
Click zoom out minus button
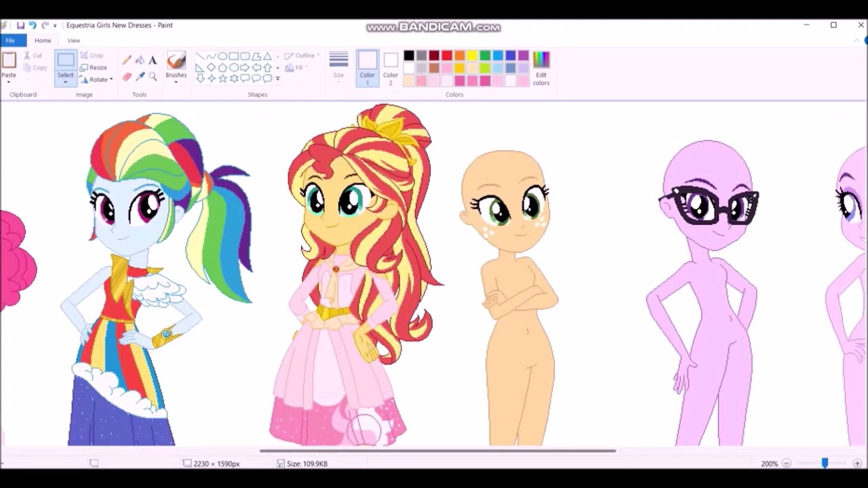pyautogui.click(x=787, y=464)
